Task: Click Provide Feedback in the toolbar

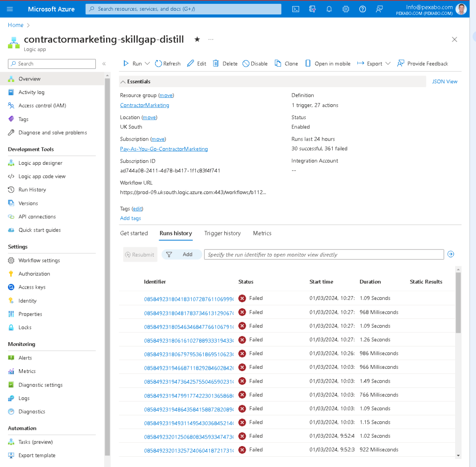Action: pyautogui.click(x=422, y=63)
